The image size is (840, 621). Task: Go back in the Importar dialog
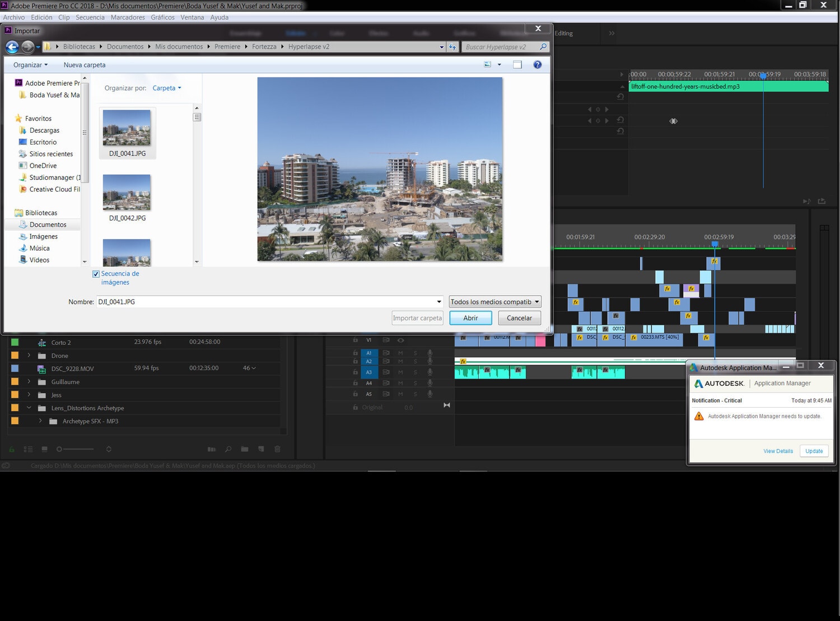[12, 47]
